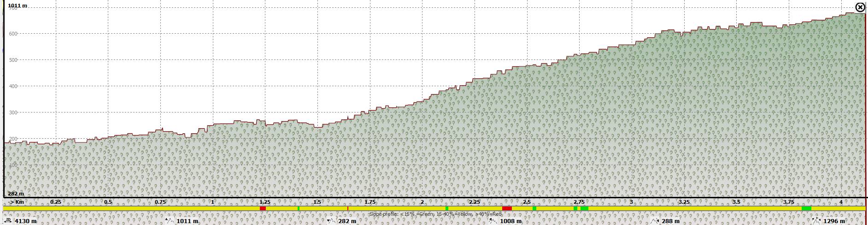Click the 282 m label at chart bottom left
868x225 pixels.
tap(16, 194)
